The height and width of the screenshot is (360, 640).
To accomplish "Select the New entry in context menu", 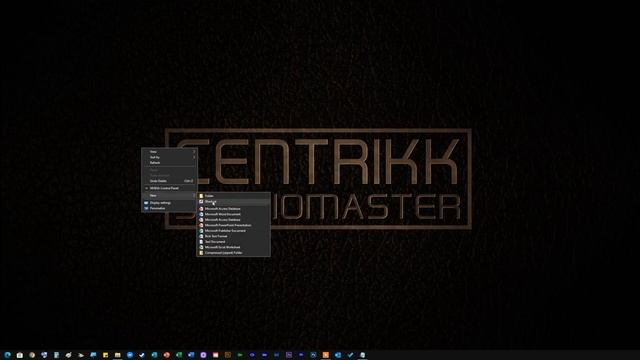I will 169,196.
